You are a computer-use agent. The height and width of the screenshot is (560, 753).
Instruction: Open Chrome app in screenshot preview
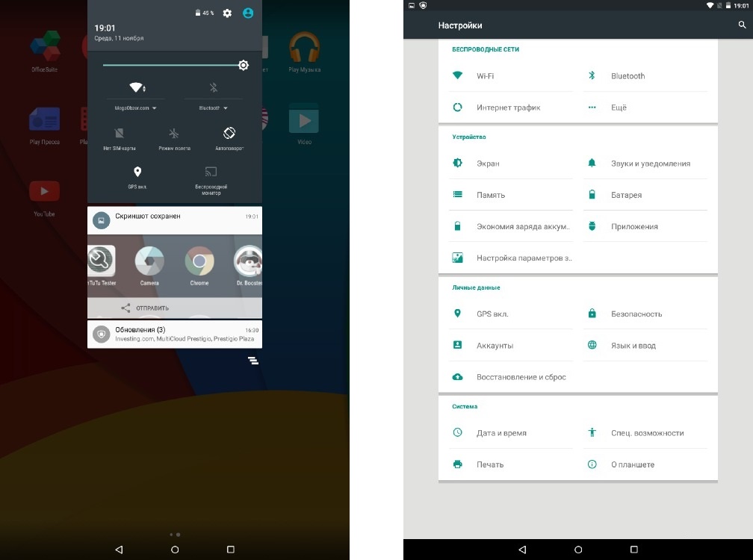pos(199,265)
